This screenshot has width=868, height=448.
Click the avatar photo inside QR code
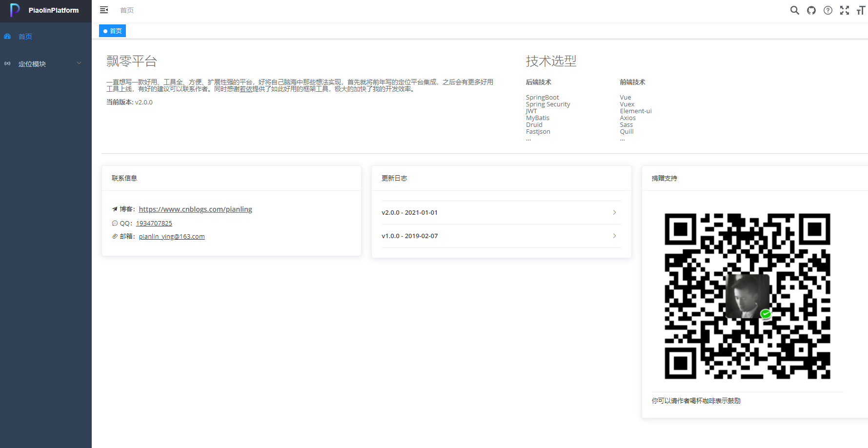[747, 296]
